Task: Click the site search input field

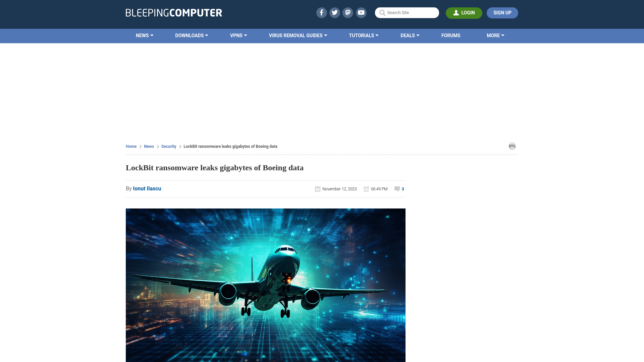Action: (407, 13)
